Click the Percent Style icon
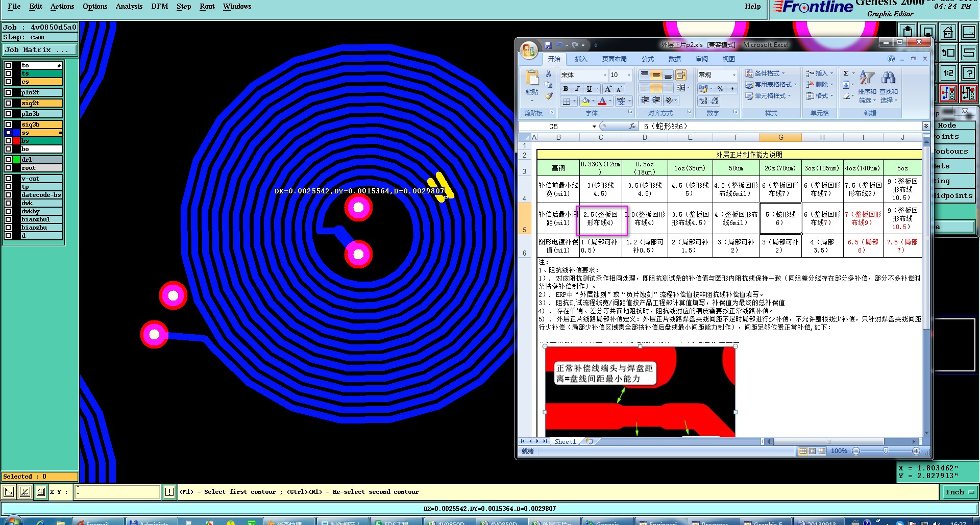Image resolution: width=980 pixels, height=525 pixels. (720, 89)
